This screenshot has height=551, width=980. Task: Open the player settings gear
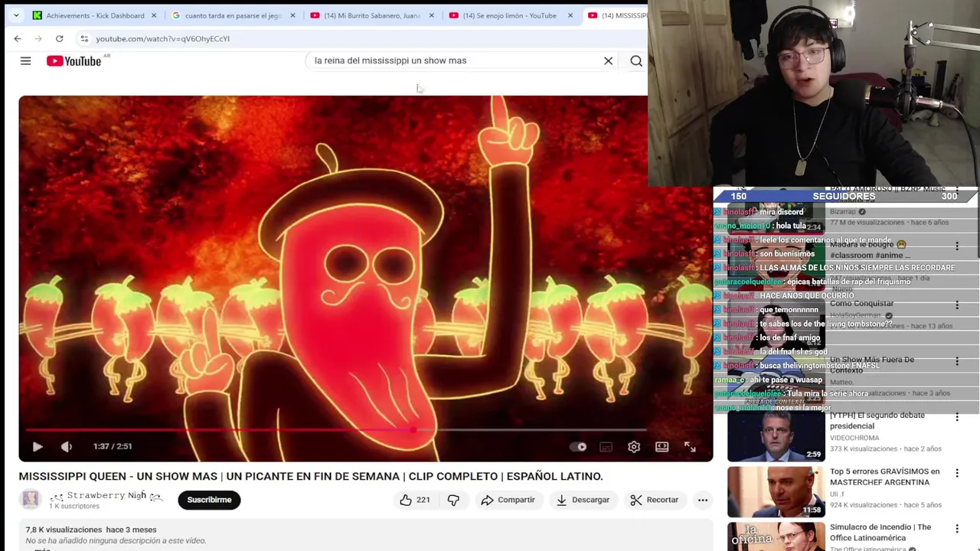[x=634, y=446]
